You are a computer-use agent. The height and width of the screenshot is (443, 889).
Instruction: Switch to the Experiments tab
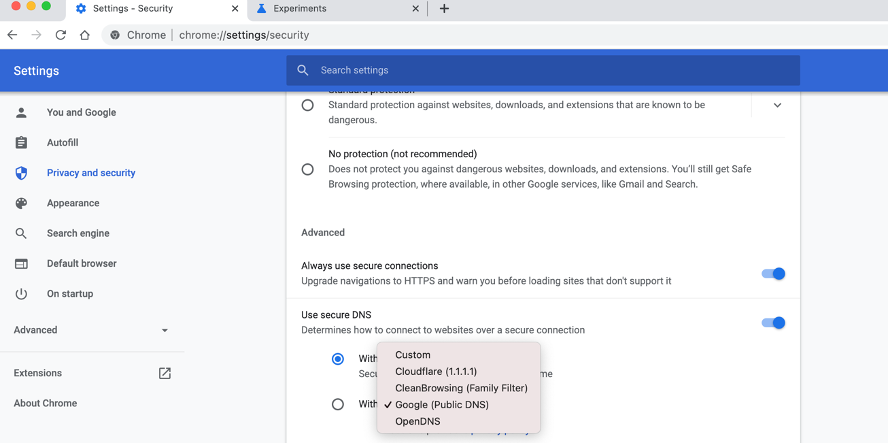337,9
